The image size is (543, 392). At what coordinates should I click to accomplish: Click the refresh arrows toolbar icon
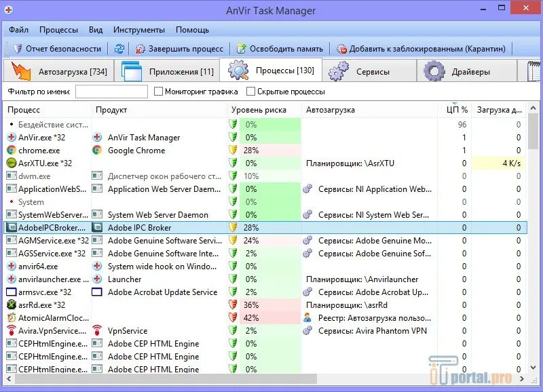coord(119,49)
